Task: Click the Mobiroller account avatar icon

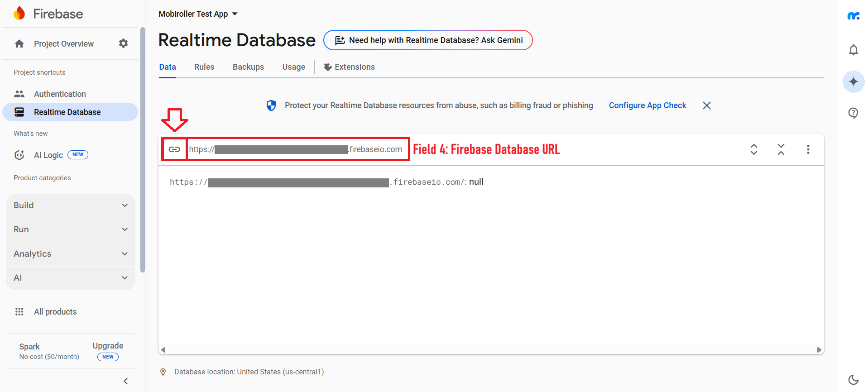Action: tap(854, 16)
